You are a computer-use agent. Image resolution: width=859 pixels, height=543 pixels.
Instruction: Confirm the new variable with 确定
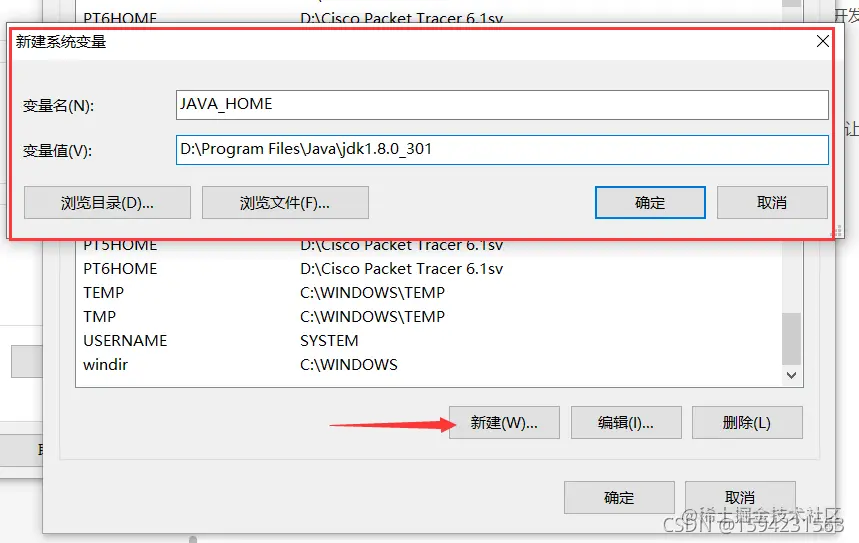pos(650,203)
